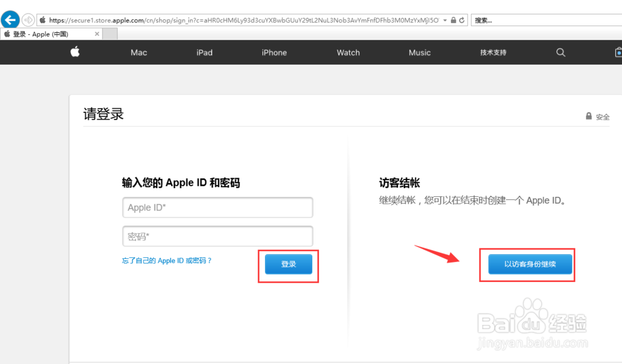Open the iPad menu item
This screenshot has height=364, width=622.
click(204, 53)
